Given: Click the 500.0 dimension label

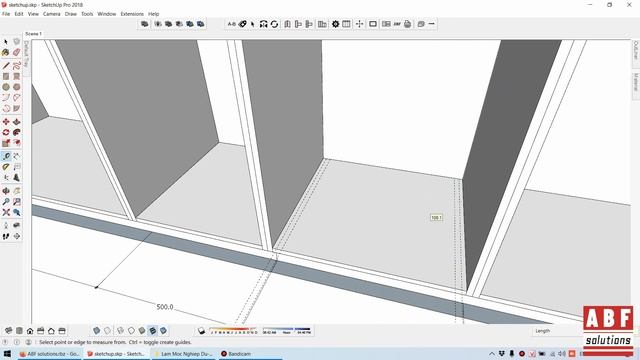Looking at the screenshot, I should 165,307.
